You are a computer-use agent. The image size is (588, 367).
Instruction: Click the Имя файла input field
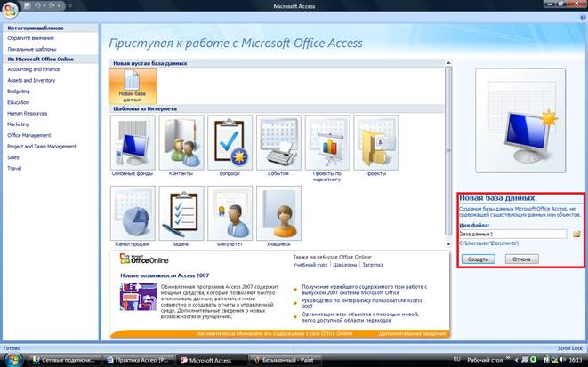pyautogui.click(x=513, y=234)
